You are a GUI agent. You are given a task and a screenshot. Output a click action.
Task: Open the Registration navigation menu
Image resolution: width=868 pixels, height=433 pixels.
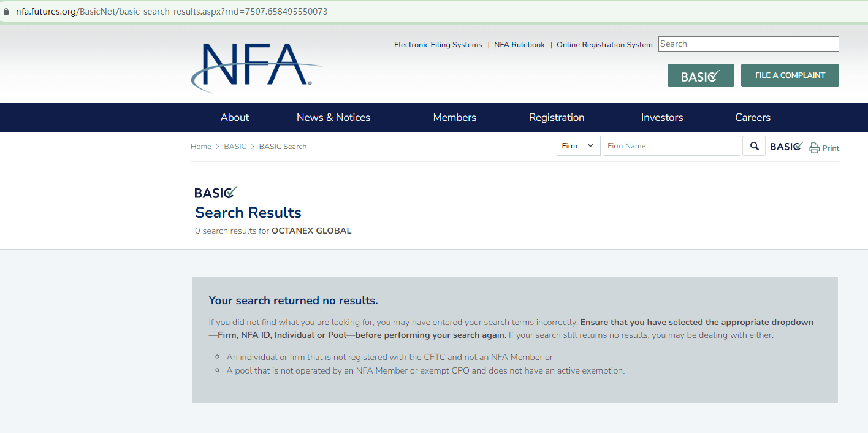pyautogui.click(x=557, y=117)
